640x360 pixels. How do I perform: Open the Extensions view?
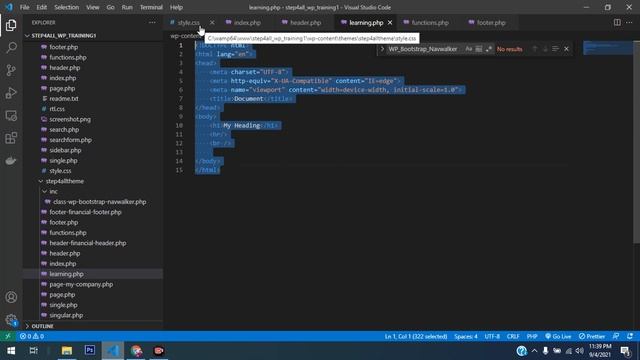(x=11, y=138)
